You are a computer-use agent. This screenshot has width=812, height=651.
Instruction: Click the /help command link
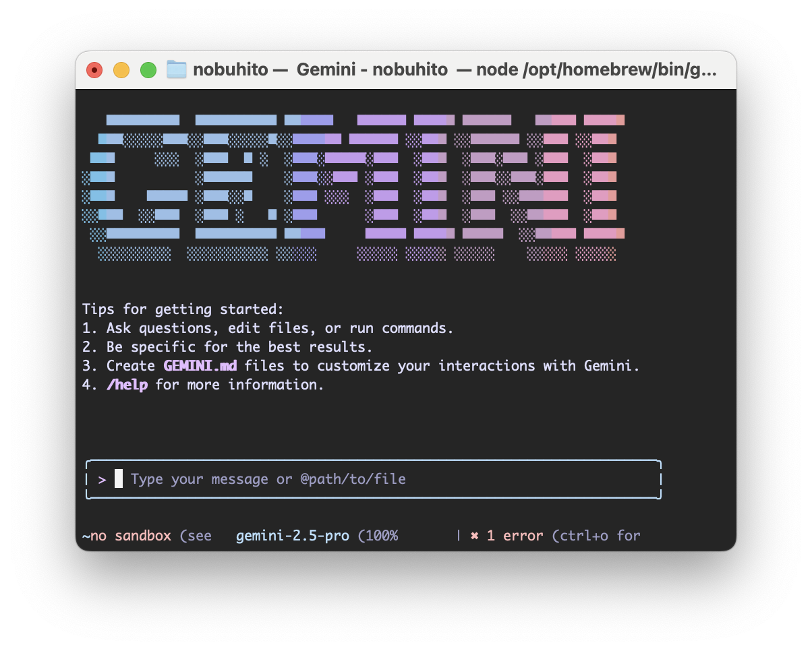[x=127, y=384]
